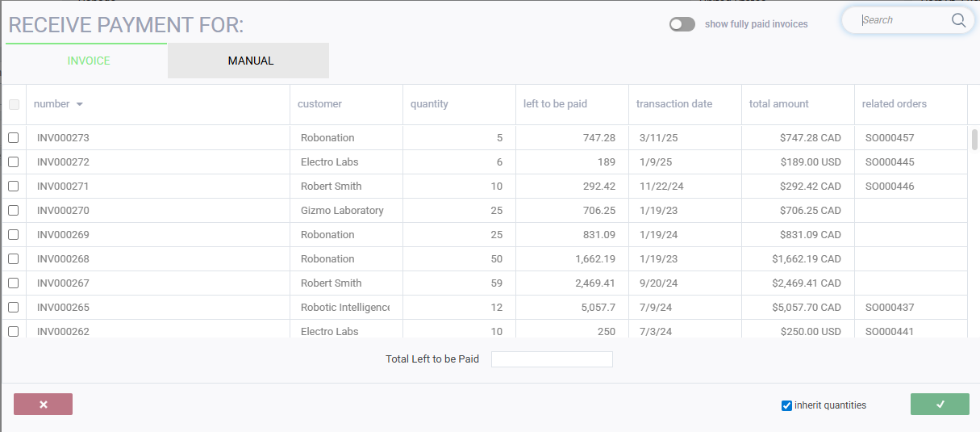980x432 pixels.
Task: Select the checkbox for INV000270
Action: [x=14, y=211]
